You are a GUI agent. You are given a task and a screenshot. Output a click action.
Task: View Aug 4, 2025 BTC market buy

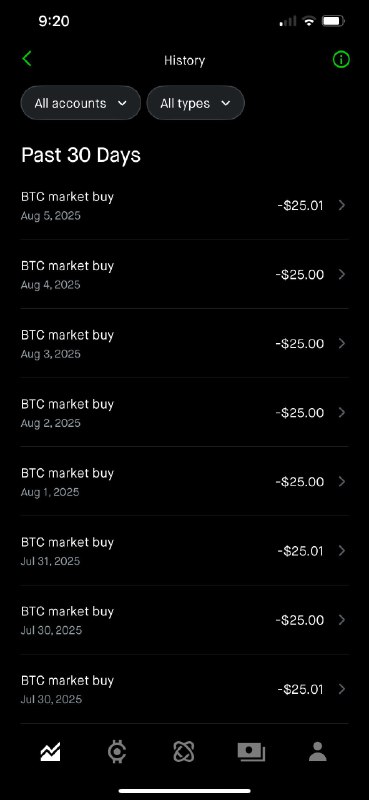coord(184,274)
